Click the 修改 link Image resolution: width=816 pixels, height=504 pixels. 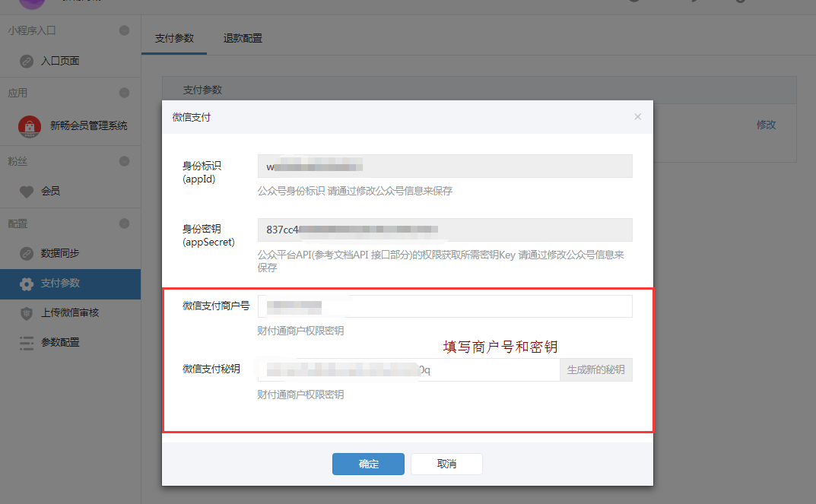click(766, 125)
